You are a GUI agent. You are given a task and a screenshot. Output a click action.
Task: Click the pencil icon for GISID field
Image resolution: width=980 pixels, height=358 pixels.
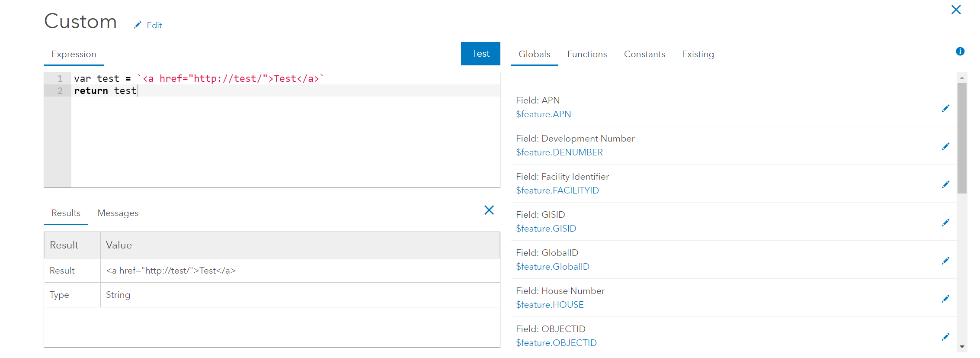coord(945,223)
